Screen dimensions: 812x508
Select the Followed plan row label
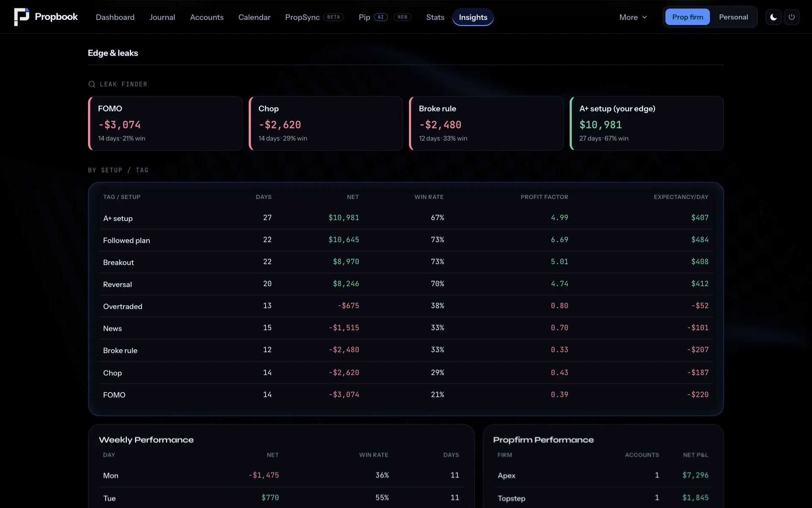pos(126,240)
